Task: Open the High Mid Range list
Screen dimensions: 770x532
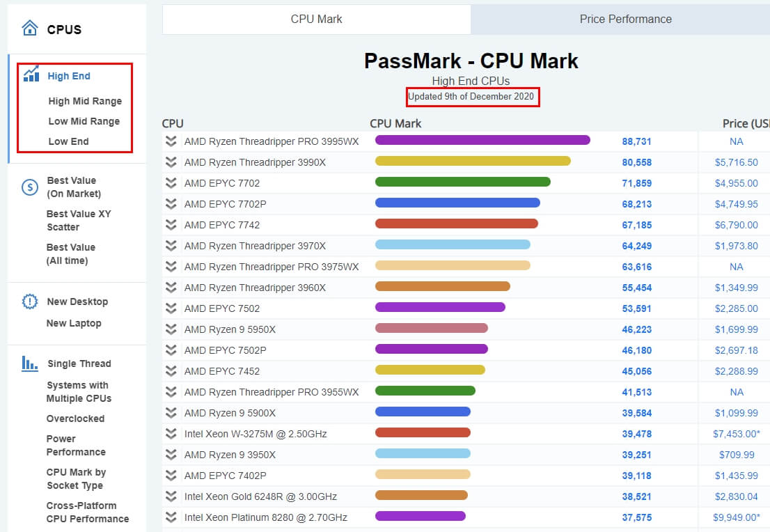Action: click(85, 101)
